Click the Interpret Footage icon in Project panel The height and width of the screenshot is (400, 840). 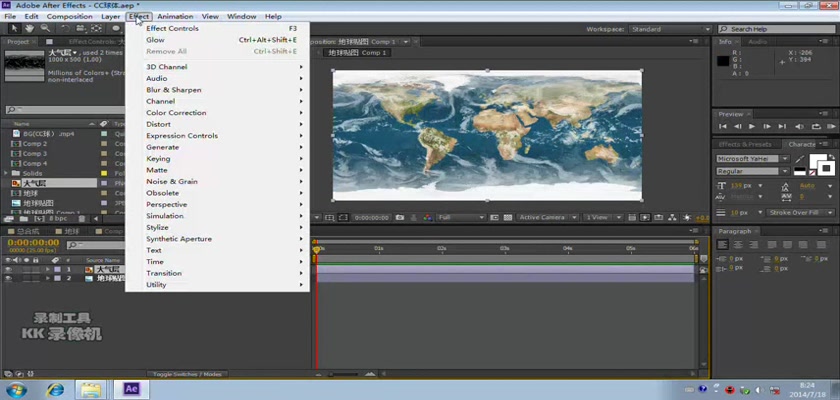[x=9, y=218]
